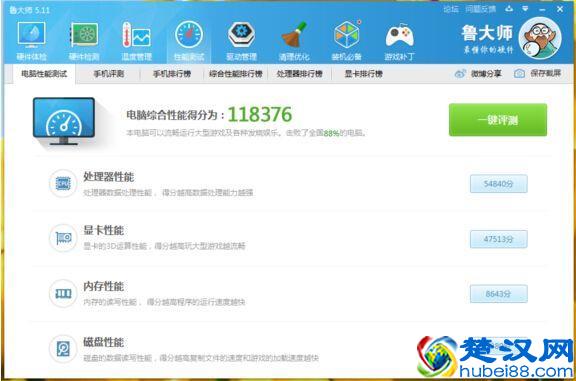Click the monitor speedometer benchmark icon
Viewport: 576px width, 381px height.
coord(64,121)
